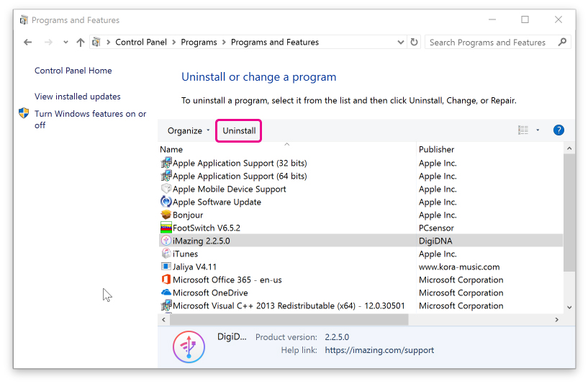
Task: Select the Microsoft Office 365 icon
Action: coord(166,280)
